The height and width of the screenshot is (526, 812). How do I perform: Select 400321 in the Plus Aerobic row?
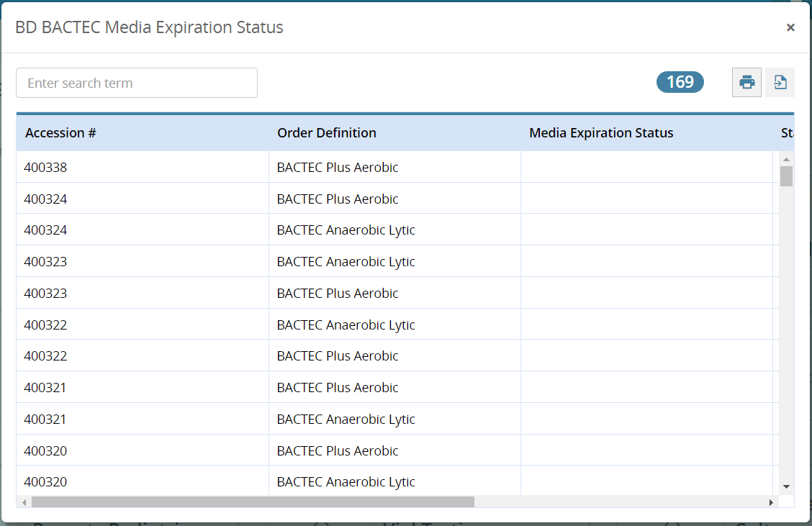coord(143,387)
